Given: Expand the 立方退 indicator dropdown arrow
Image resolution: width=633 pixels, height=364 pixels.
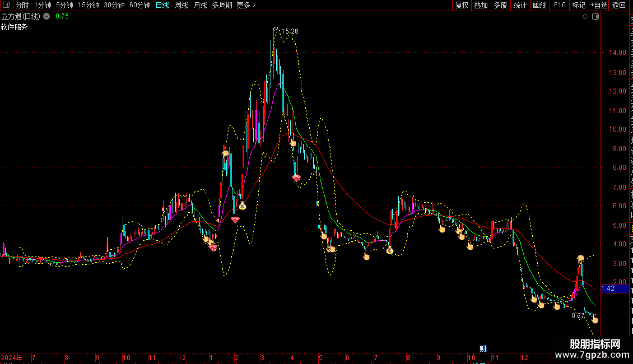Looking at the screenshot, I should (46, 16).
